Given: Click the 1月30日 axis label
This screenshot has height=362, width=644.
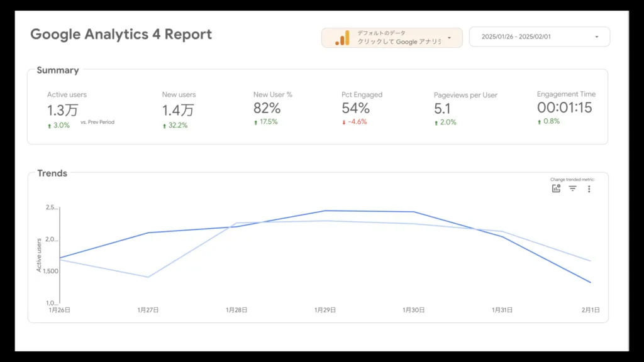Looking at the screenshot, I should 414,310.
